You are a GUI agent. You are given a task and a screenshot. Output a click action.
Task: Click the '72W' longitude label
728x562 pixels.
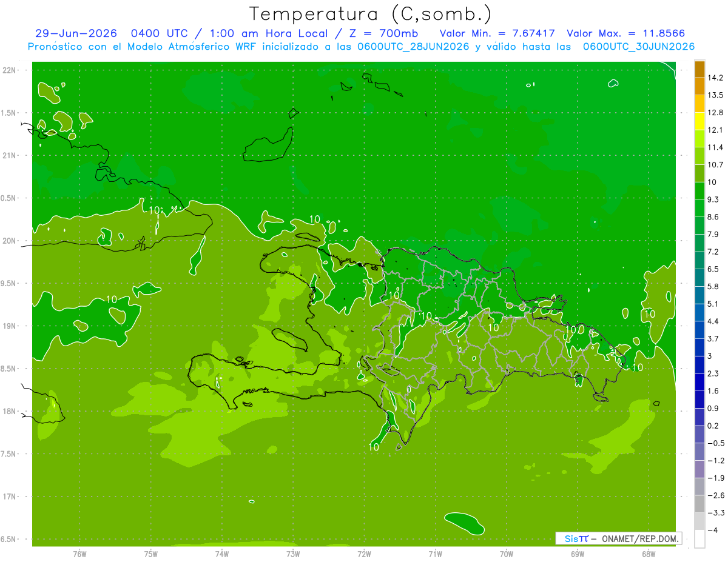coord(364,554)
